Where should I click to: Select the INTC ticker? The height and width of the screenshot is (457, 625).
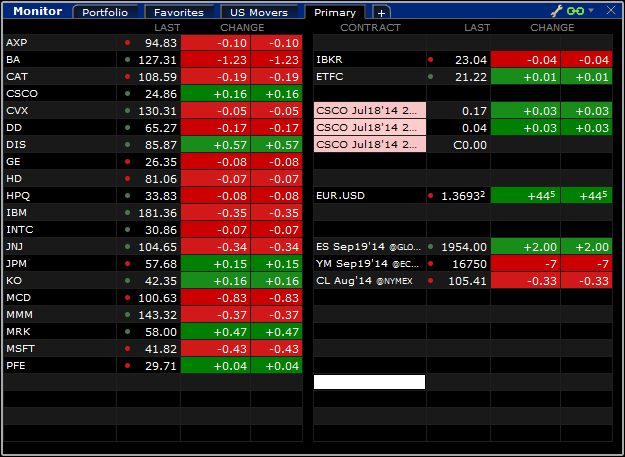20,229
